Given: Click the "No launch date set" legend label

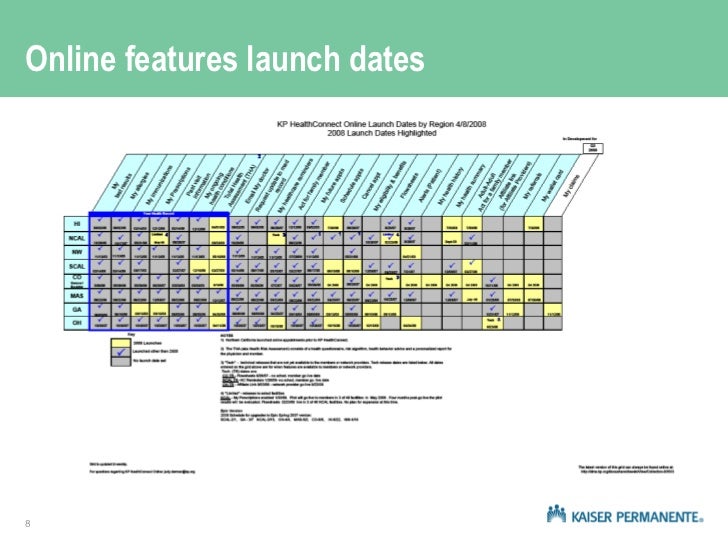Looking at the screenshot, I should pos(150,361).
